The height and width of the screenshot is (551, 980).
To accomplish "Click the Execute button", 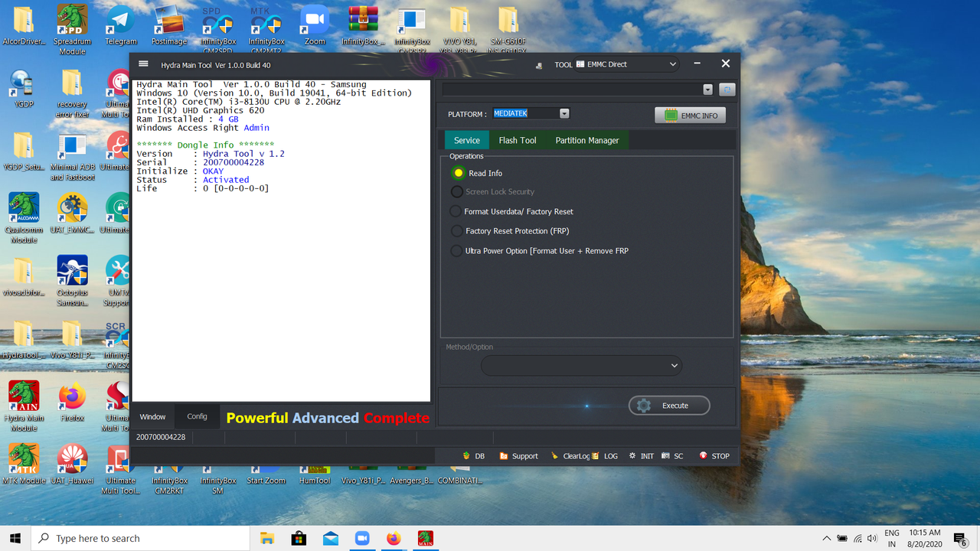I will pos(669,406).
